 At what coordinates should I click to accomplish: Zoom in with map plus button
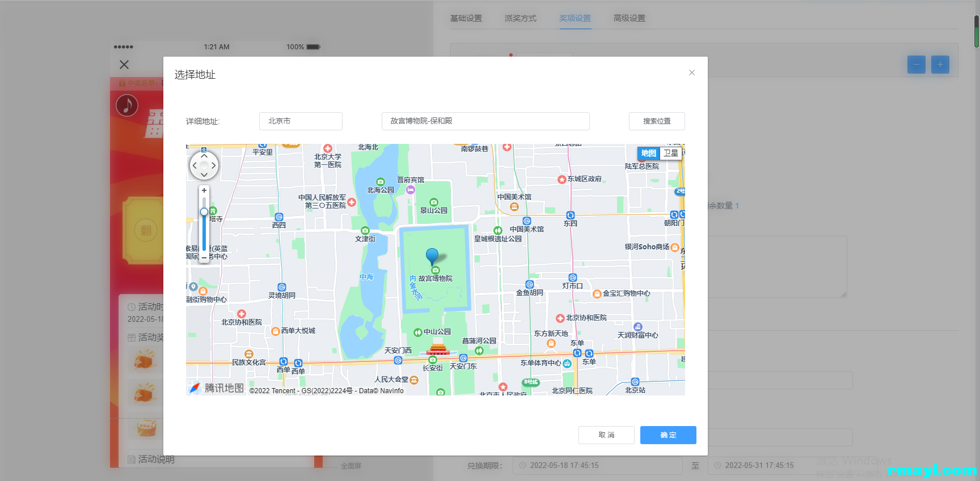(204, 190)
